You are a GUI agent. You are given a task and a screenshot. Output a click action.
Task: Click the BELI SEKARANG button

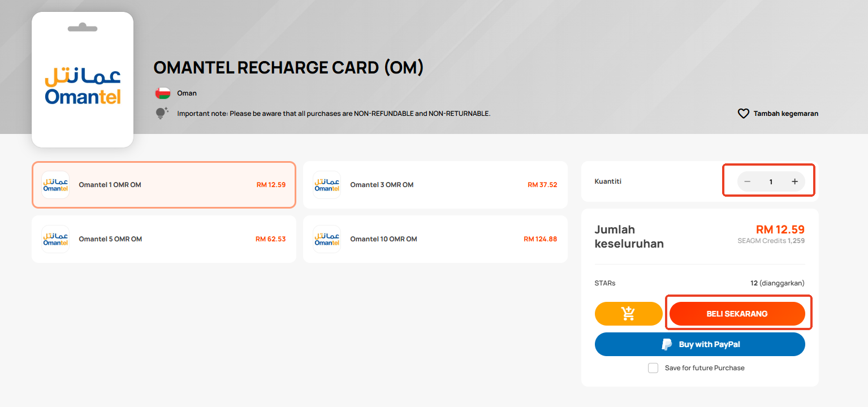coord(737,314)
